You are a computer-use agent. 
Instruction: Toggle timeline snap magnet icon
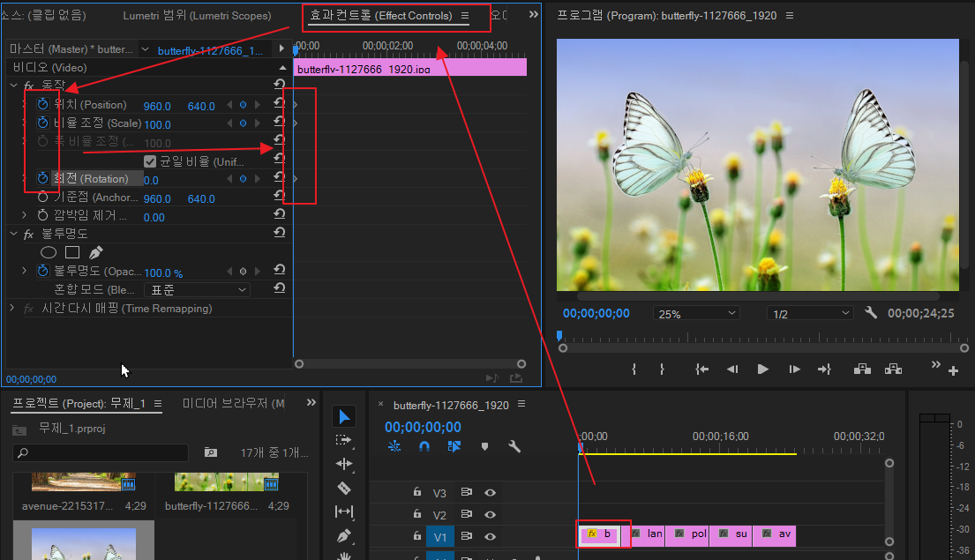point(424,446)
